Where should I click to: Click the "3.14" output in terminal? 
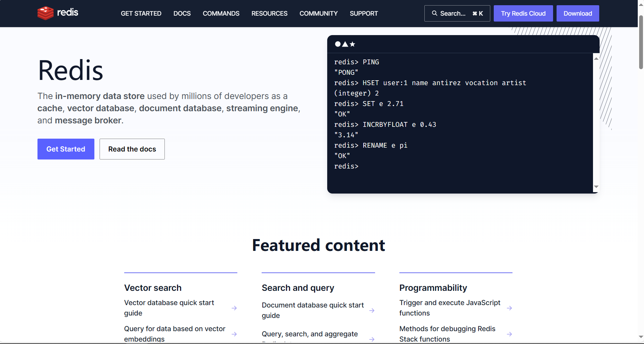346,135
